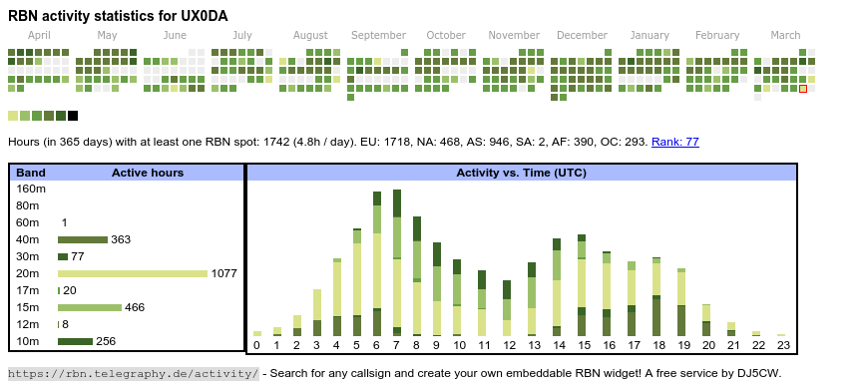Click the olive legend swatch

pos(49,116)
